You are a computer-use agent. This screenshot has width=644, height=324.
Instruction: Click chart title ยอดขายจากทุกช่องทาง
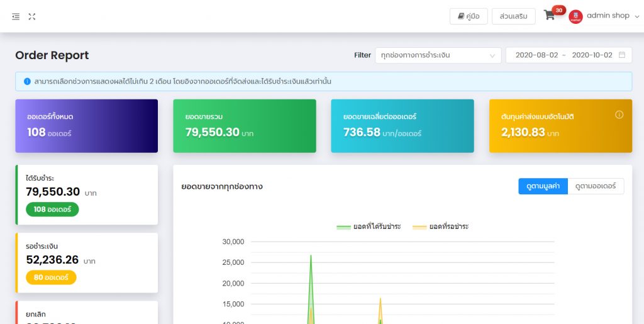click(x=222, y=187)
